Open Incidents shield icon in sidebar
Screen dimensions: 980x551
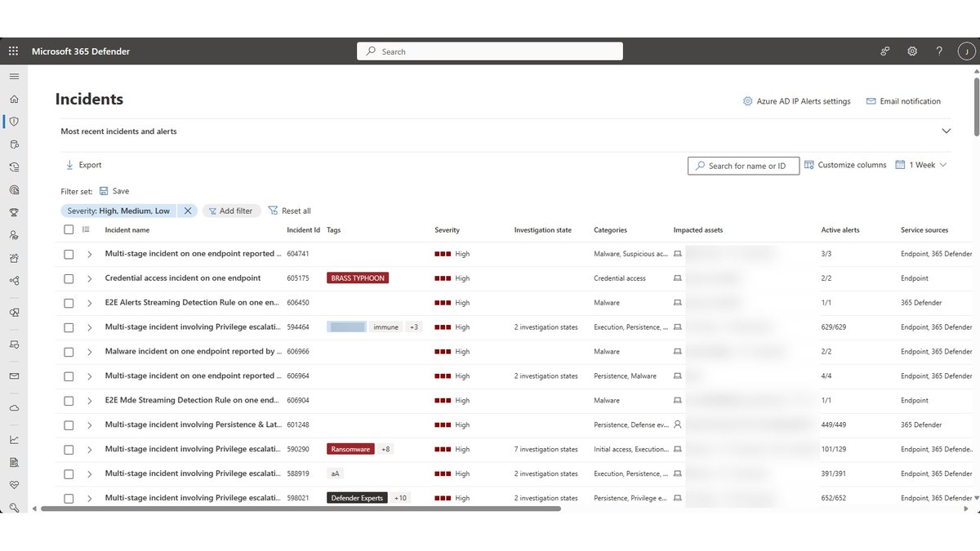pos(14,122)
